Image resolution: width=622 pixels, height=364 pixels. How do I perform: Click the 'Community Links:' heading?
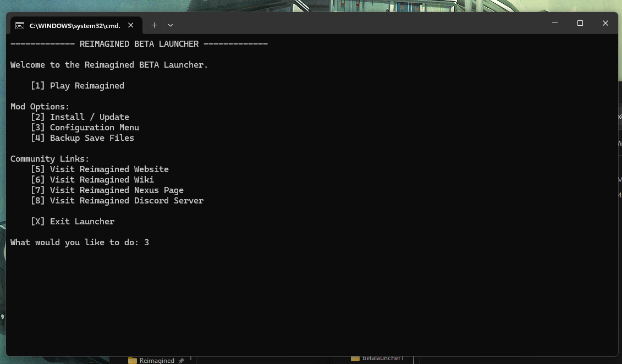pyautogui.click(x=50, y=158)
